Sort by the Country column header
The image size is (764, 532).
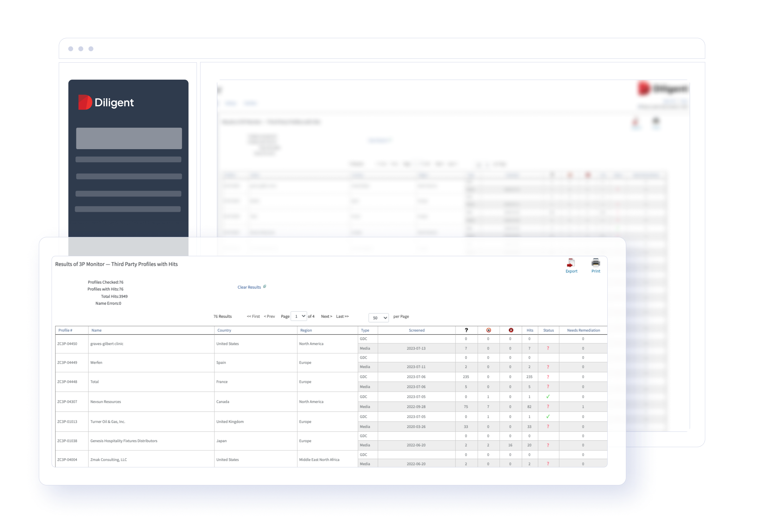click(224, 330)
